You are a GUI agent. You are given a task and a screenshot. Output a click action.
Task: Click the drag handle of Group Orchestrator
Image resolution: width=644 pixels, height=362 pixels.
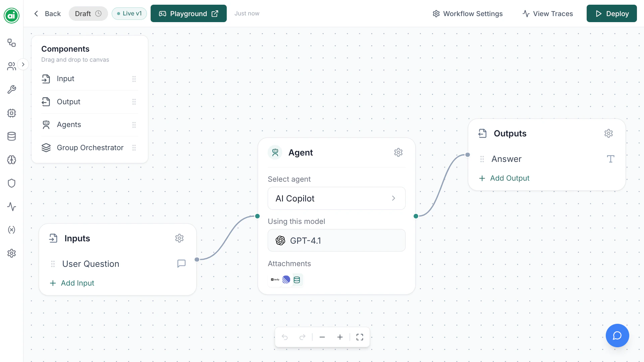pyautogui.click(x=134, y=147)
